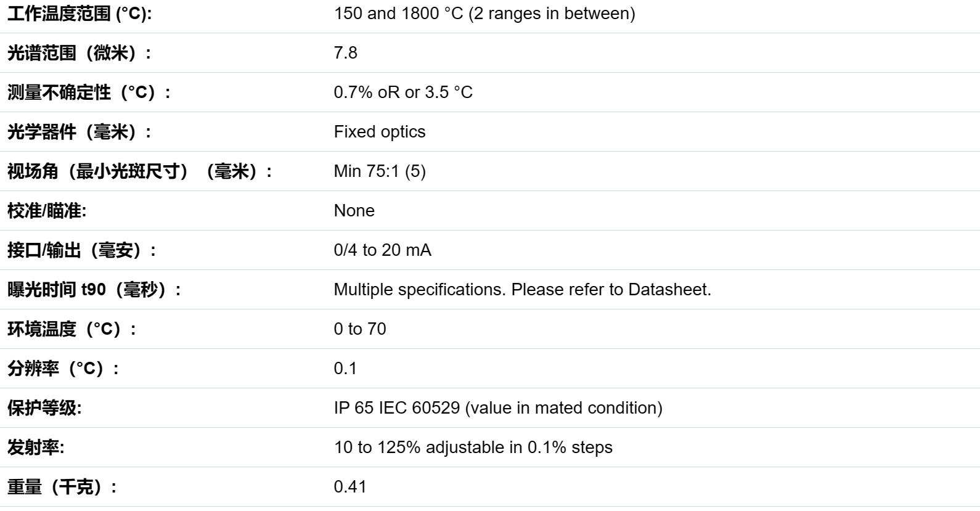Viewport: 980px width, 511px height.
Task: Click the 光谱范围（微米）label
Action: tap(80, 53)
